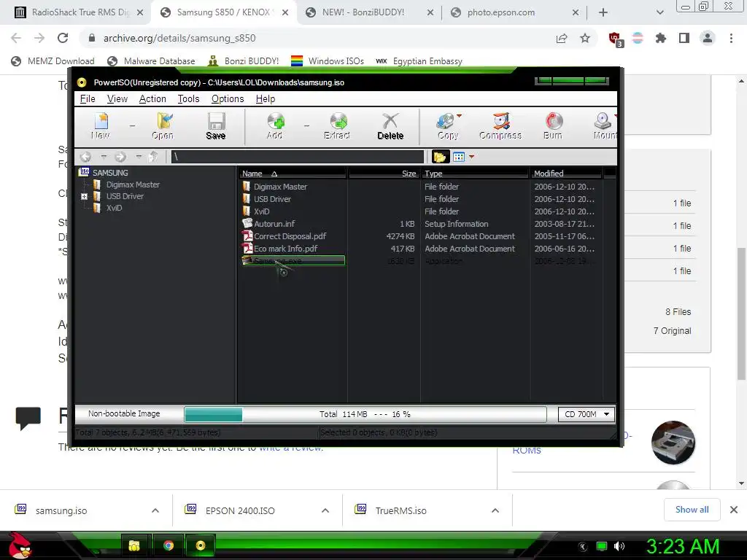The width and height of the screenshot is (747, 560).
Task: Save the image using Save icon
Action: pos(216,126)
